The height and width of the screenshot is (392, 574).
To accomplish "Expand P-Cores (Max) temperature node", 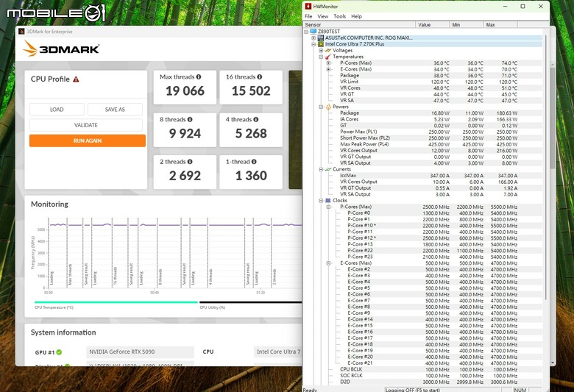I will click(328, 63).
